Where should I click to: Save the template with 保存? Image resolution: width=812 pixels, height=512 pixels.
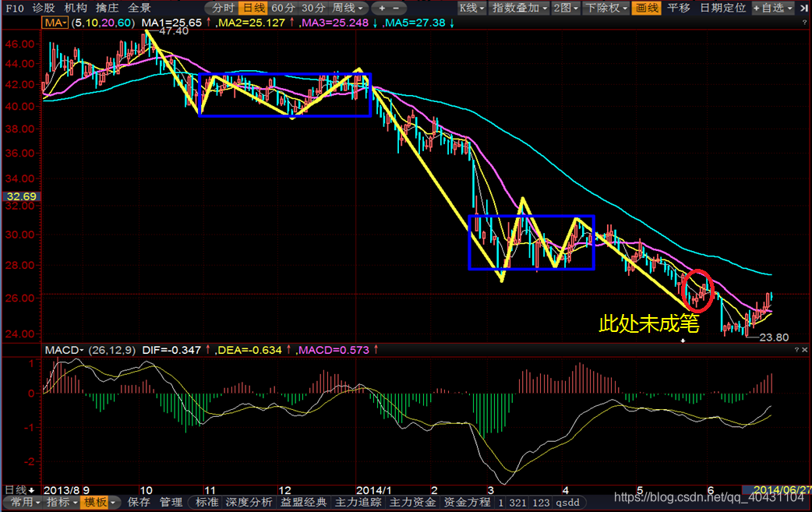(139, 502)
